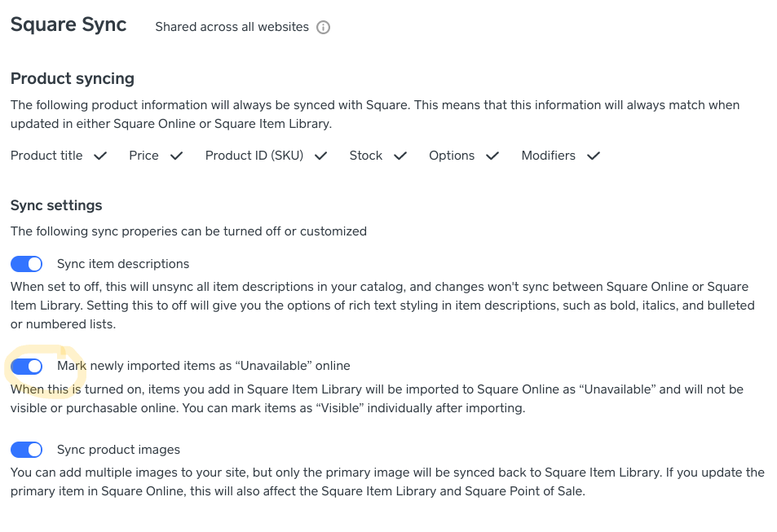
Task: Click the Product syncing heading
Action: pyautogui.click(x=73, y=79)
